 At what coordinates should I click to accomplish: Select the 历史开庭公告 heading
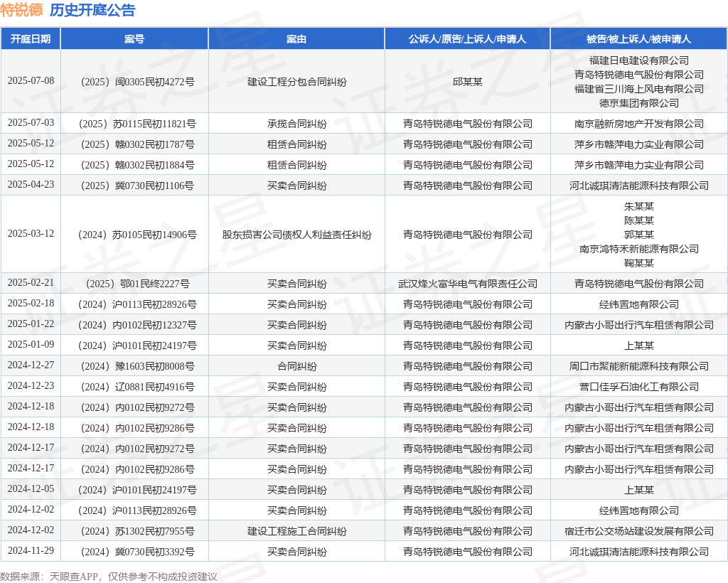click(92, 10)
